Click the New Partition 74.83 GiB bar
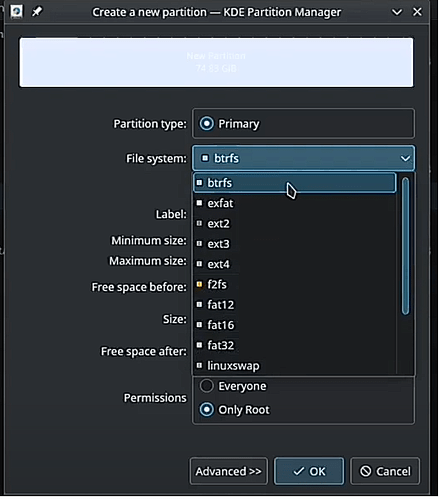This screenshot has width=440, height=500. 216,62
